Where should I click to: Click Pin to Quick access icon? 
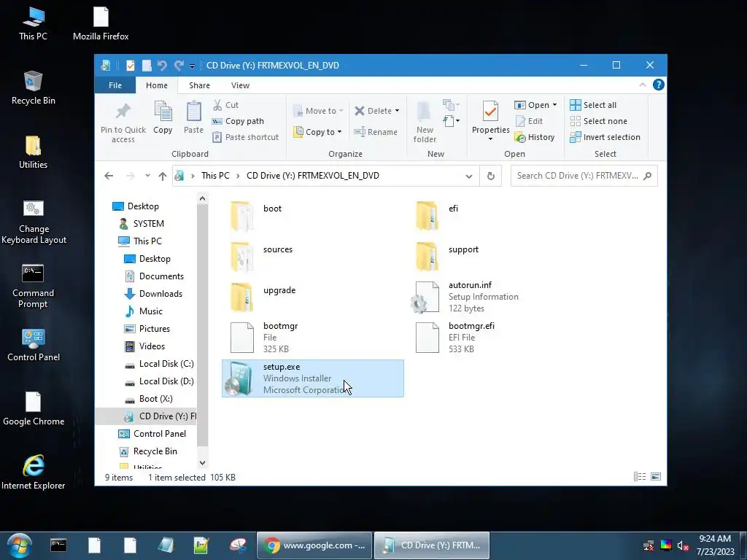pyautogui.click(x=123, y=112)
